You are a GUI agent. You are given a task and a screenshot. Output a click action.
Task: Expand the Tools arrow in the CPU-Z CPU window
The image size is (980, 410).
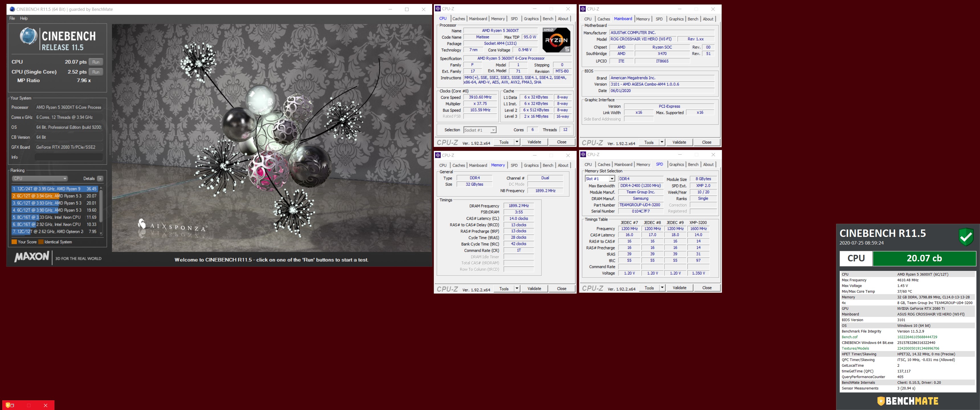[516, 142]
